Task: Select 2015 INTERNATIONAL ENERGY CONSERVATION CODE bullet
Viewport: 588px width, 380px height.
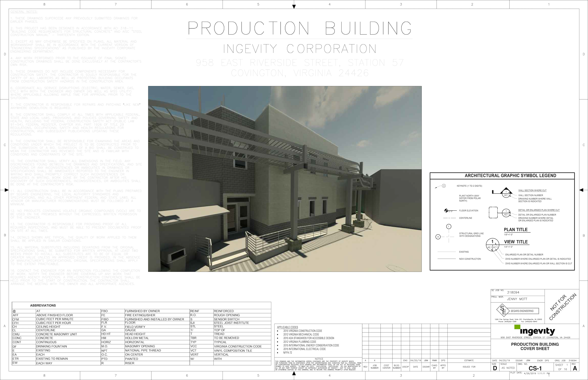Action: [311, 345]
